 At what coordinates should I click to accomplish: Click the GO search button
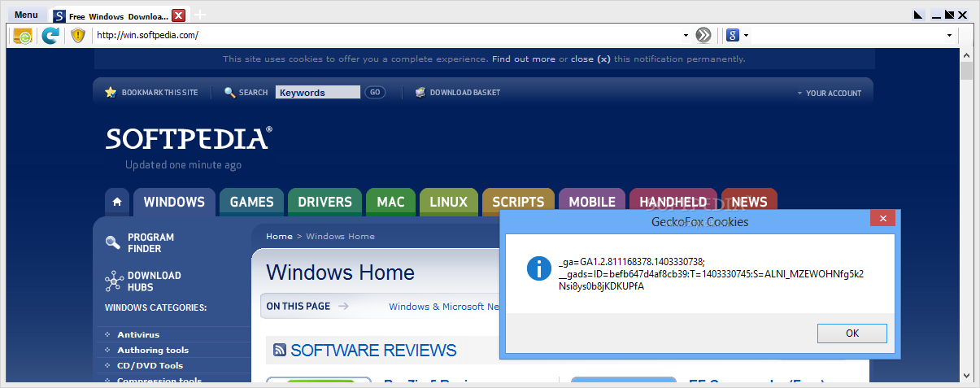click(x=375, y=93)
